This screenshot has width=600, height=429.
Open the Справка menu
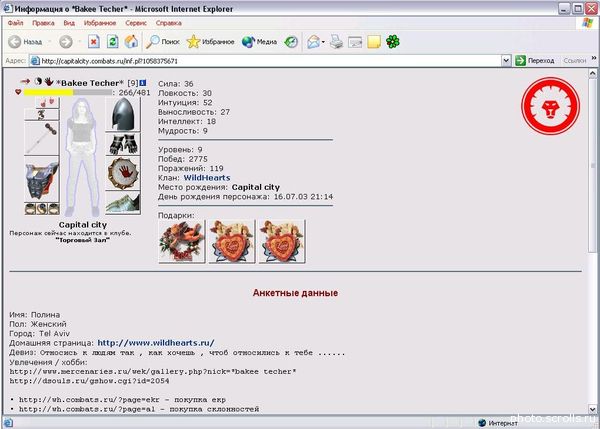click(169, 23)
